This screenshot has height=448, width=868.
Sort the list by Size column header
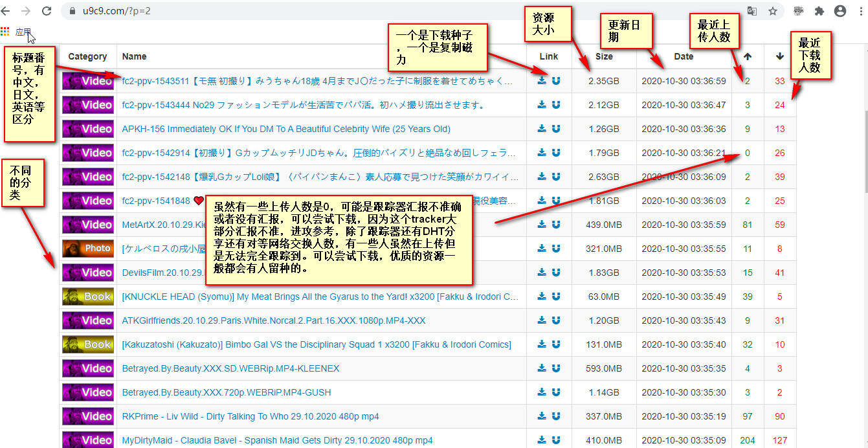pyautogui.click(x=604, y=56)
